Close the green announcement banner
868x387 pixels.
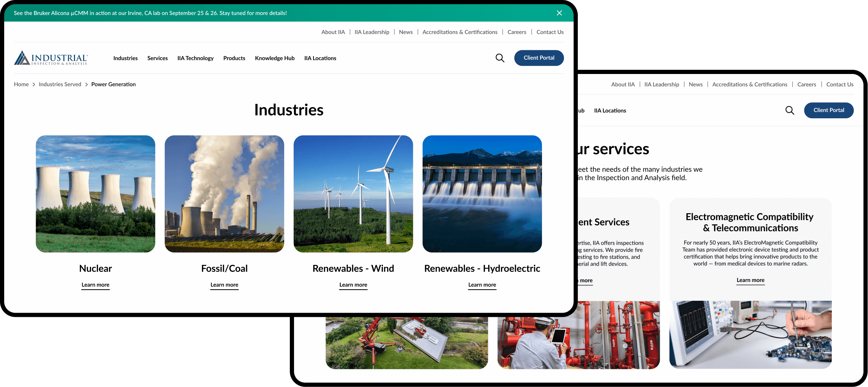pyautogui.click(x=559, y=13)
